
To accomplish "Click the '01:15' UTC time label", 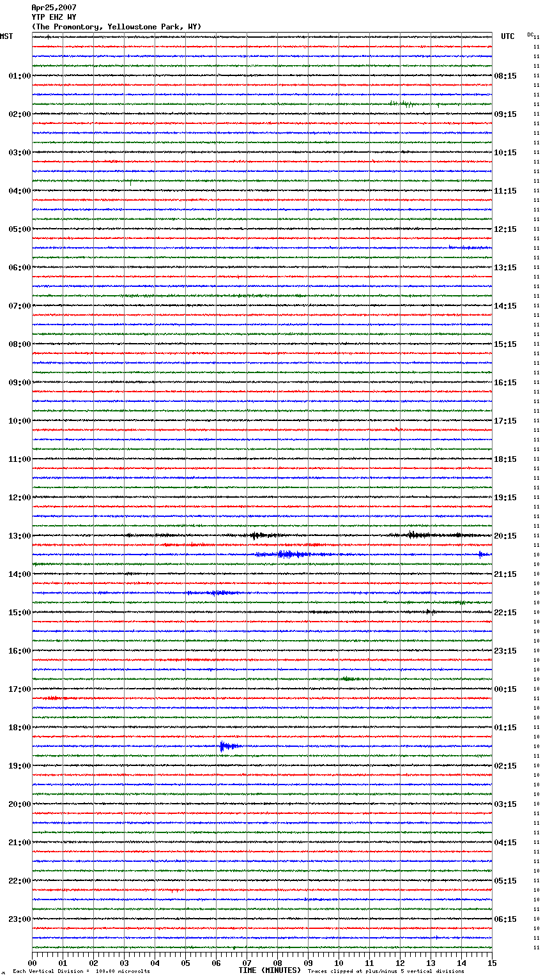I will pos(505,728).
